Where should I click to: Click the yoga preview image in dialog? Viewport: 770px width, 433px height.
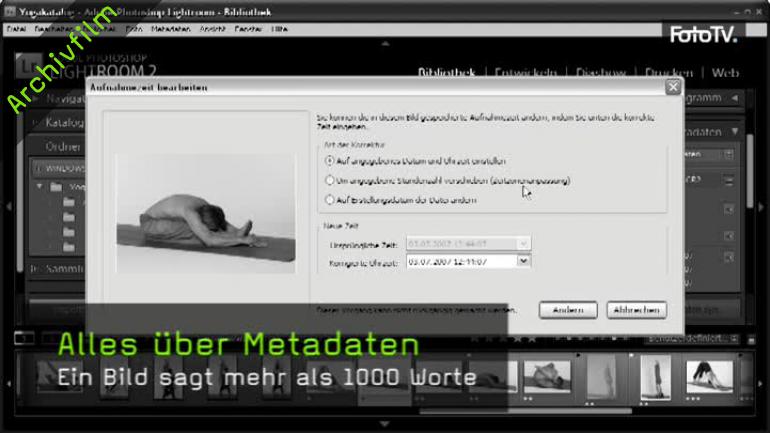pyautogui.click(x=206, y=213)
